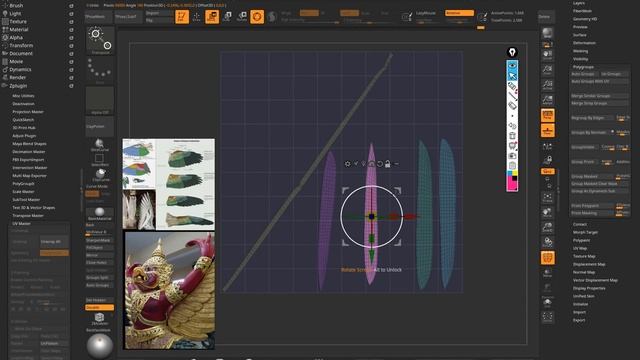Click the gizmo reset orientation icon
The height and width of the screenshot is (360, 640).
(380, 164)
